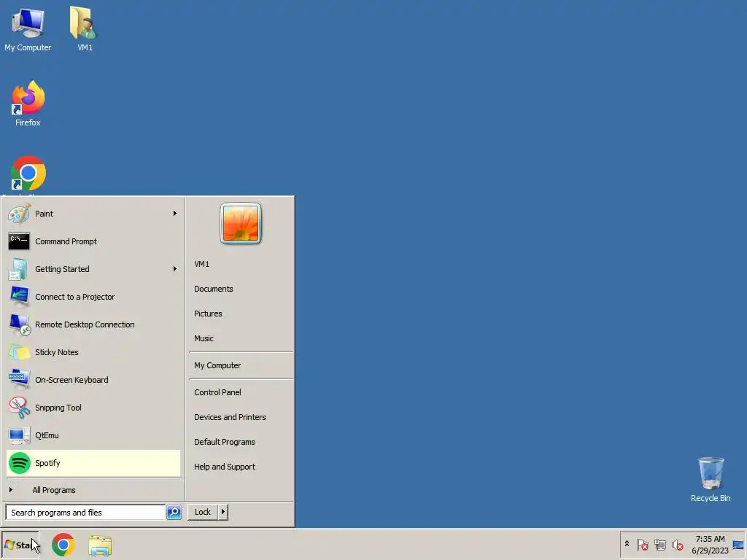Click the Connect to a Projector icon

19,297
